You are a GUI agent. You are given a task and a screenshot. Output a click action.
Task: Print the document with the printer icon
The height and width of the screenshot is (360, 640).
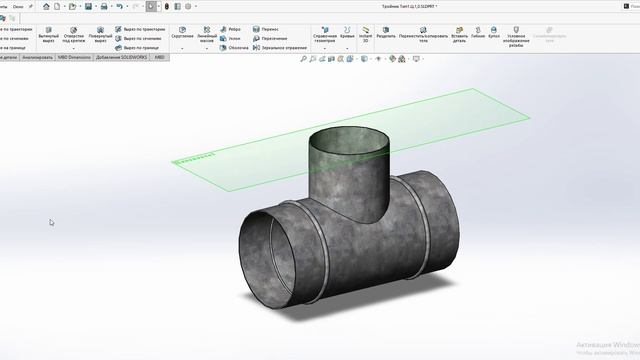[104, 6]
